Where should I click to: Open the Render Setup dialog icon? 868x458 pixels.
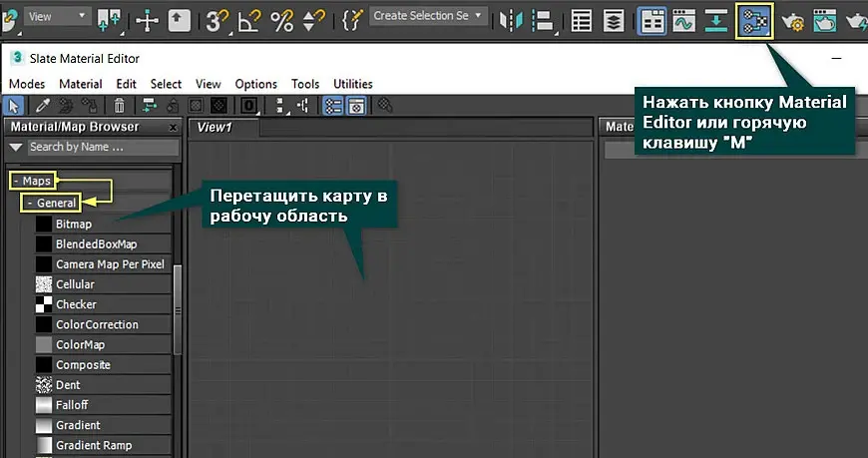[792, 22]
